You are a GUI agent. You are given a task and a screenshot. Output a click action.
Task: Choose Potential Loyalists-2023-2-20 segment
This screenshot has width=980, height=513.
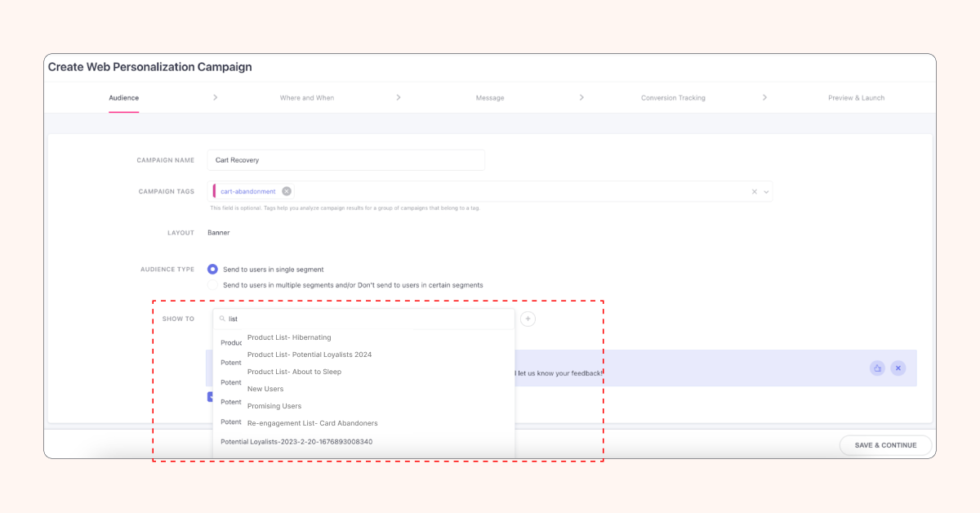point(296,442)
